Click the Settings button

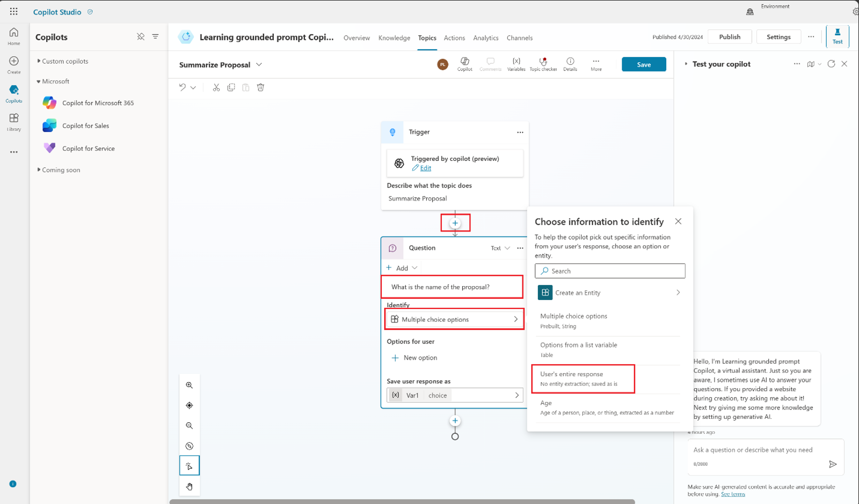pyautogui.click(x=778, y=37)
